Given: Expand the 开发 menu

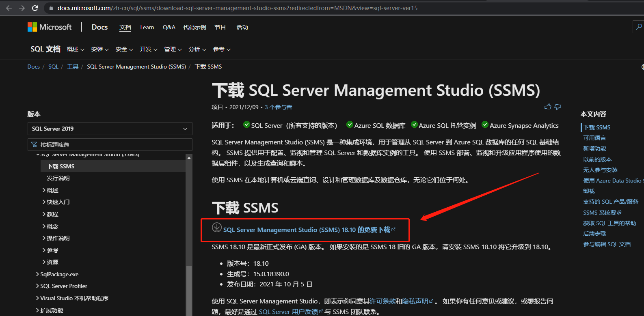Looking at the screenshot, I should point(149,49).
